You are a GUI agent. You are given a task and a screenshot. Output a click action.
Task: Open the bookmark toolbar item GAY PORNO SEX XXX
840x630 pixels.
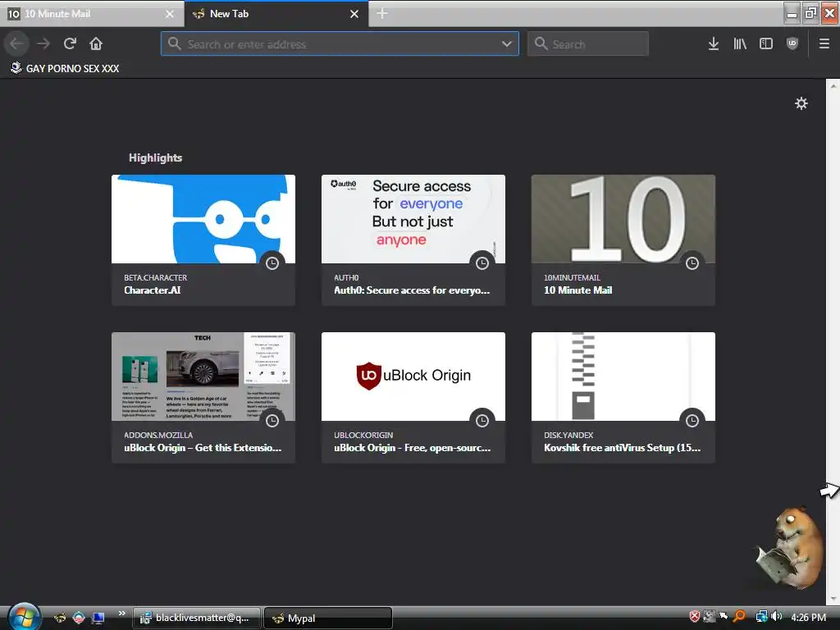point(65,68)
